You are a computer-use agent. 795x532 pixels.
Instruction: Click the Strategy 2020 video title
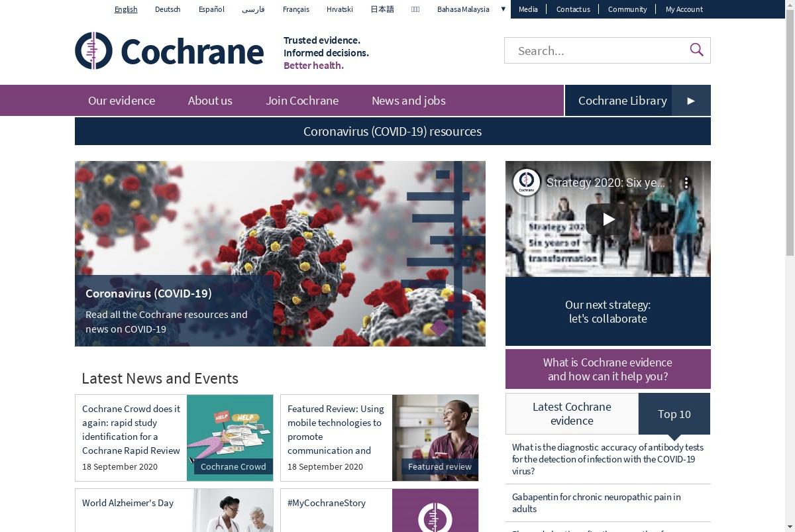(x=606, y=183)
